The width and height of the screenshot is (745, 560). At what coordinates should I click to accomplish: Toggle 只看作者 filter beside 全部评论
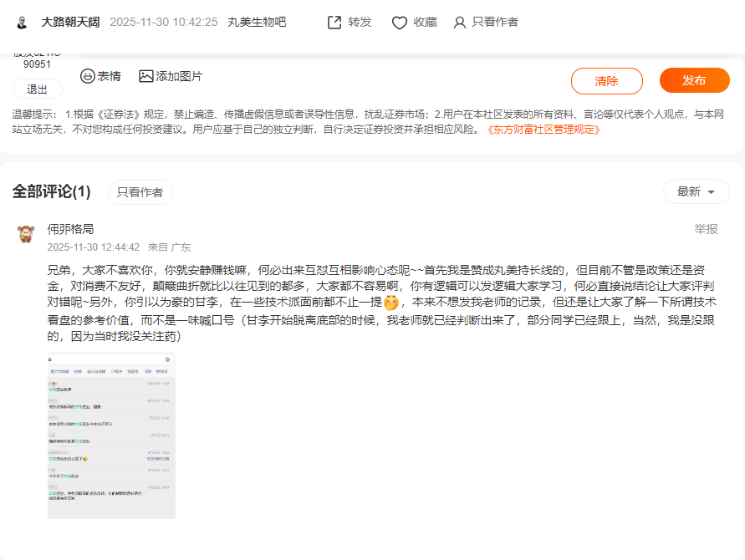[x=140, y=192]
